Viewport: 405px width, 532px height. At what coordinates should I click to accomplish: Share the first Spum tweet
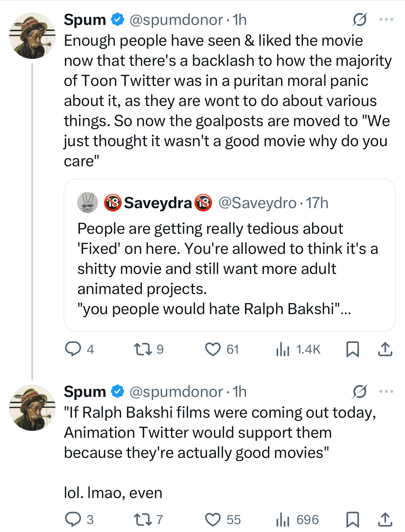pyautogui.click(x=385, y=349)
